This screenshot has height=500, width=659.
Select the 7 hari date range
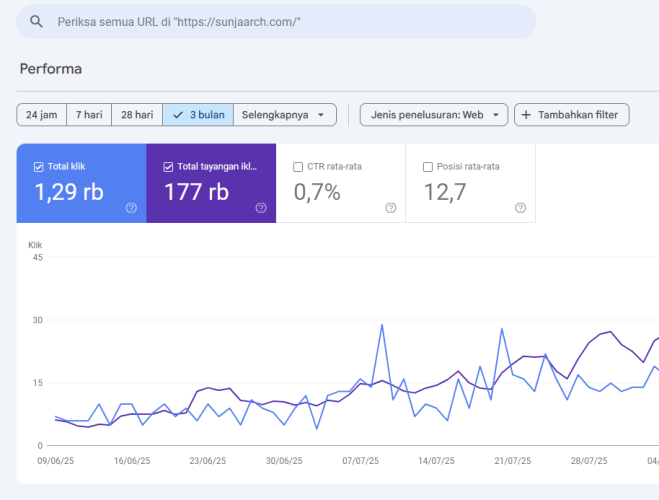coord(89,115)
